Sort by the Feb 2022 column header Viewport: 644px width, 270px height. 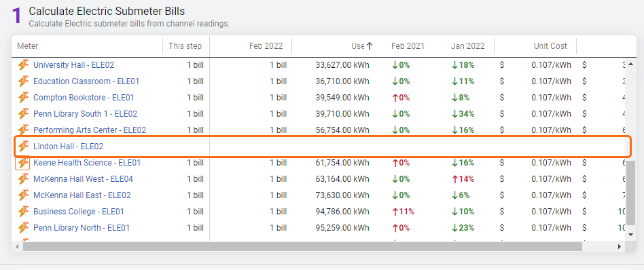[x=266, y=46]
